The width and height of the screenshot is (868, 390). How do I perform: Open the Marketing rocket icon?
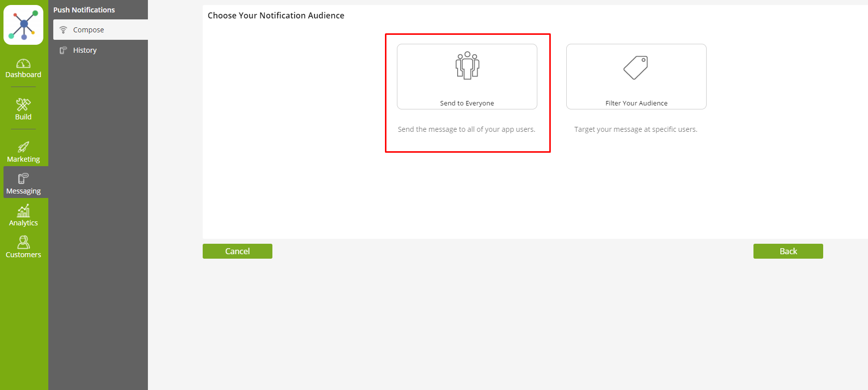click(23, 147)
